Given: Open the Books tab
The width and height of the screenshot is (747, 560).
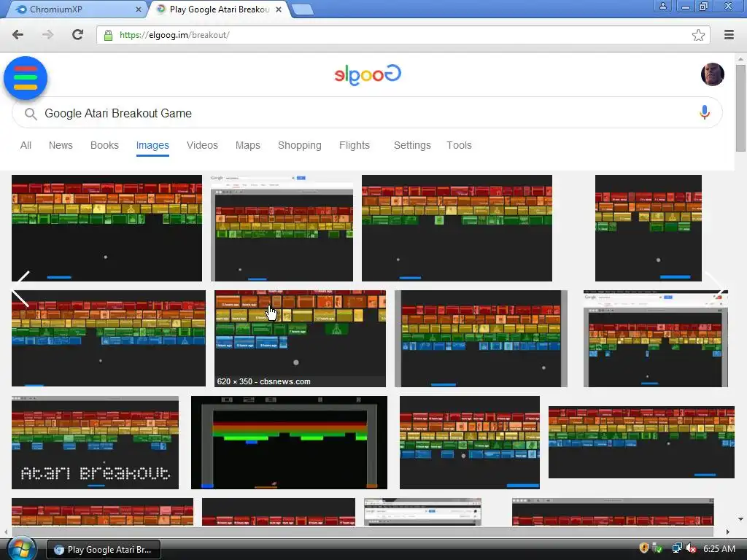Looking at the screenshot, I should [104, 145].
